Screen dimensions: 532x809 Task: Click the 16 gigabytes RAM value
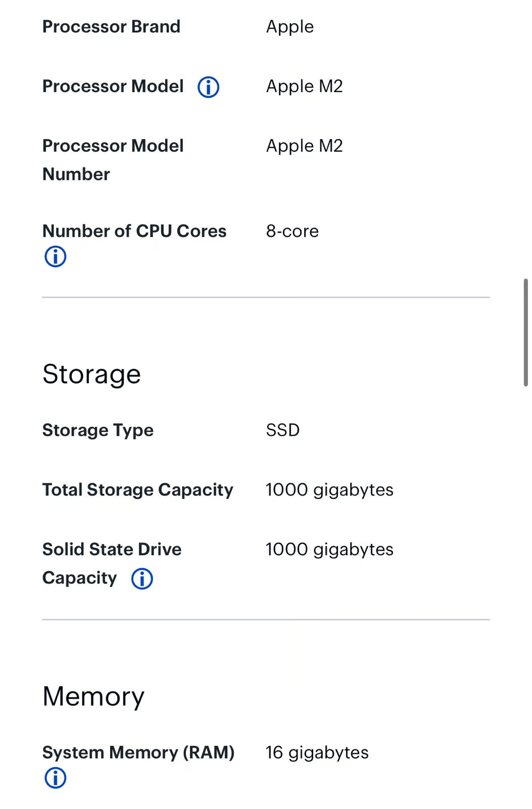click(x=316, y=752)
